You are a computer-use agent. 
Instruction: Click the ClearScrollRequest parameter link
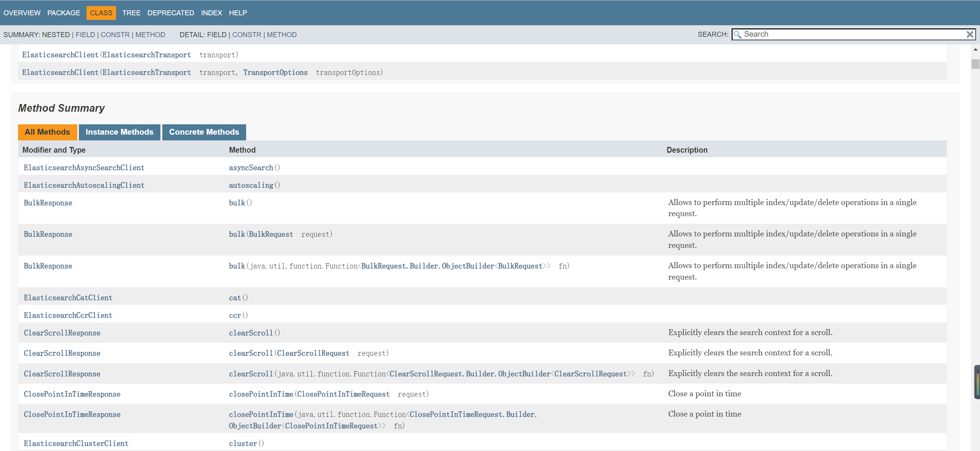pyautogui.click(x=313, y=353)
